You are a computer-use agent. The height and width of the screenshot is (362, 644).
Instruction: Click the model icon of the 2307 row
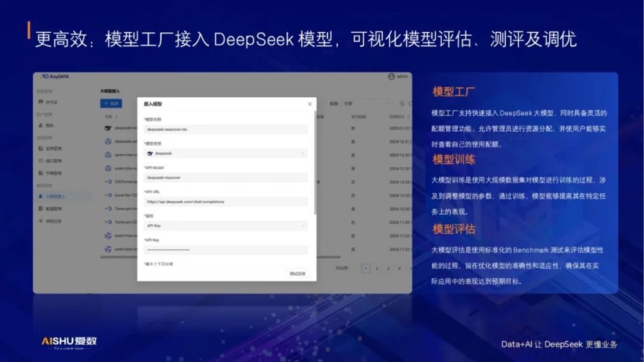108,182
